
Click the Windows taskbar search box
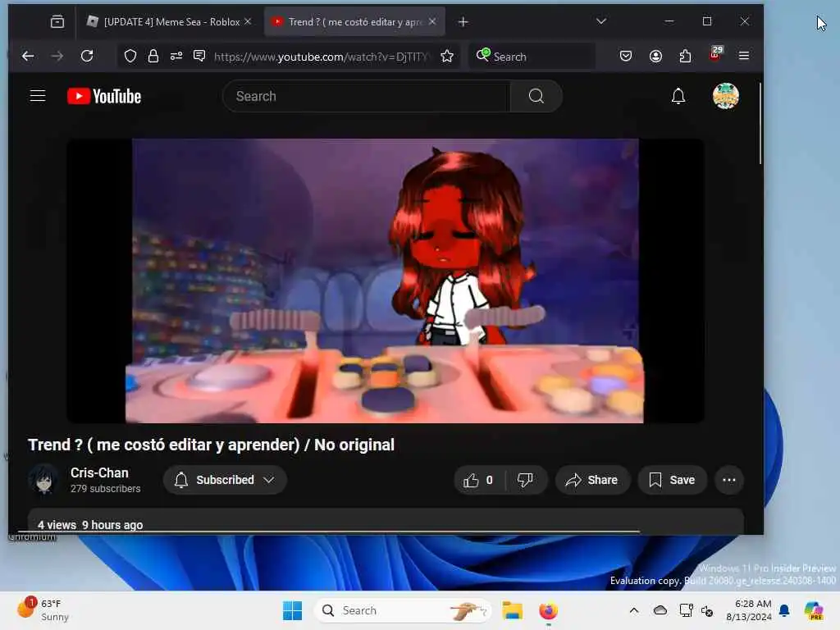click(x=402, y=610)
